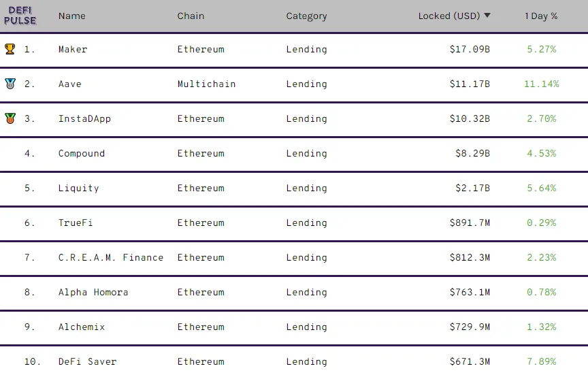Click the gold trophy icon beside Maker
This screenshot has height=377, width=588.
(10, 49)
